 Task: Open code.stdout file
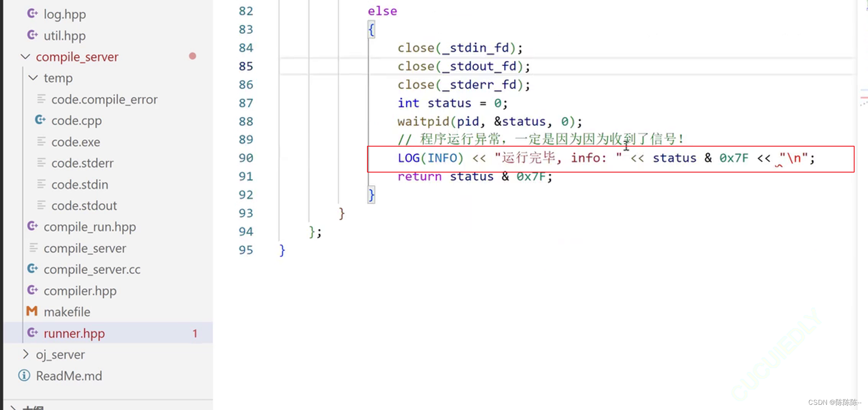(x=84, y=205)
